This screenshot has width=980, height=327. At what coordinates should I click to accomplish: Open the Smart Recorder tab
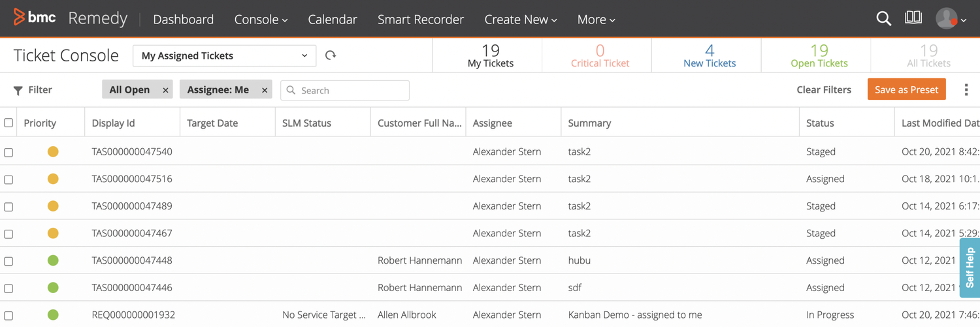(x=420, y=20)
